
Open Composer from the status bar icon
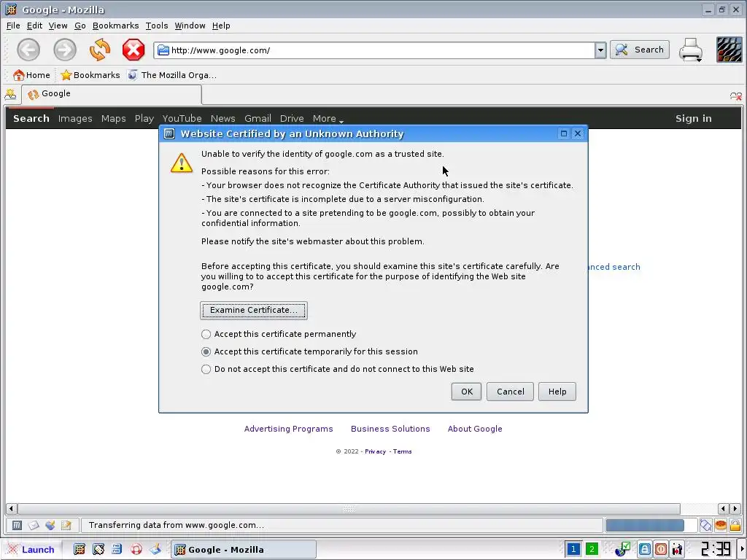pyautogui.click(x=50, y=525)
